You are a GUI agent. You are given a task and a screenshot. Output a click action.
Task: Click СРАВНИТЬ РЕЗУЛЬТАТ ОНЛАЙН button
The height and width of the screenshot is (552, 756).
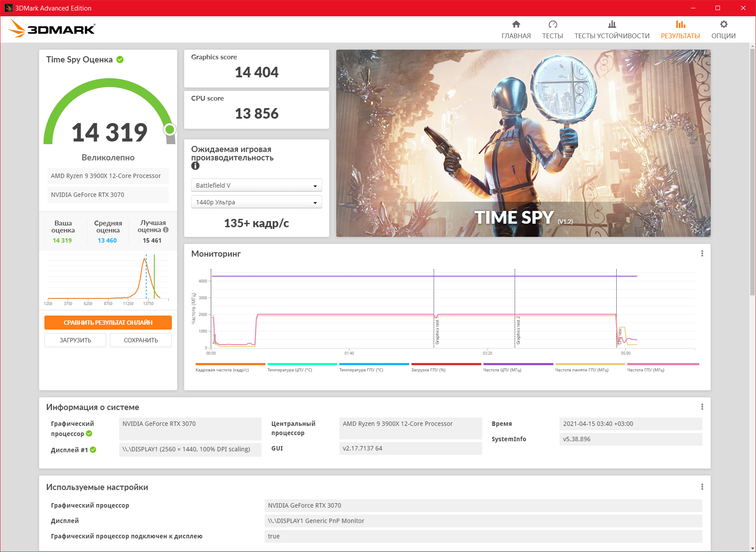(108, 323)
